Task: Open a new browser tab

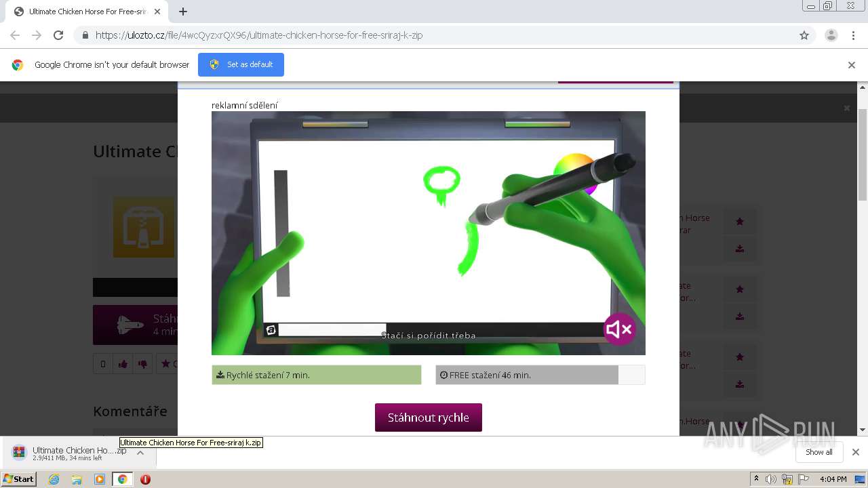Action: click(183, 12)
